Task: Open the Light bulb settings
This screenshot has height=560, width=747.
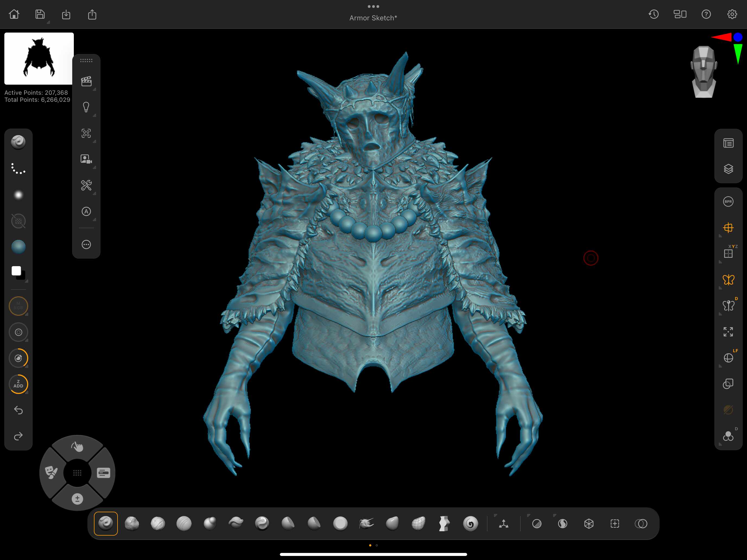Action: point(86,107)
